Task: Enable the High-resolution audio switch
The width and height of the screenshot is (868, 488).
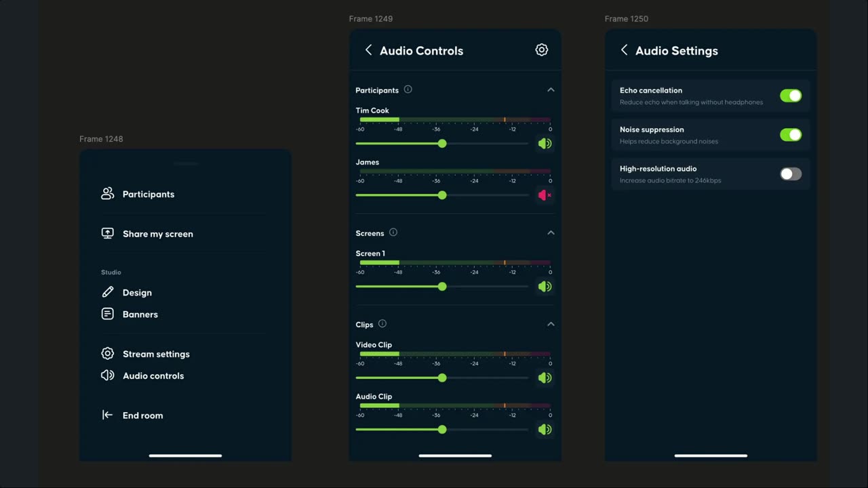Action: tap(791, 174)
